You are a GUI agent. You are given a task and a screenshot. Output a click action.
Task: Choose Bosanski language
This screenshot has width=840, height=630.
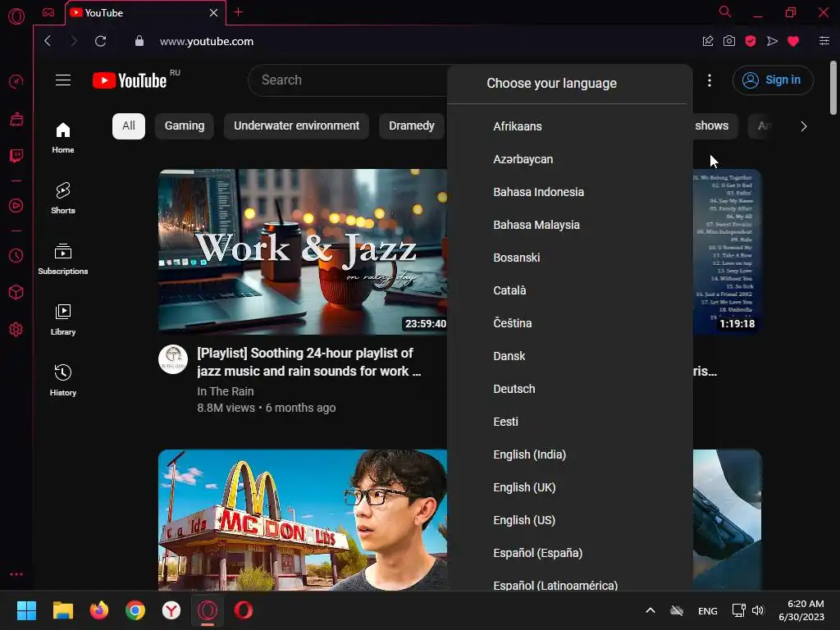570,258
